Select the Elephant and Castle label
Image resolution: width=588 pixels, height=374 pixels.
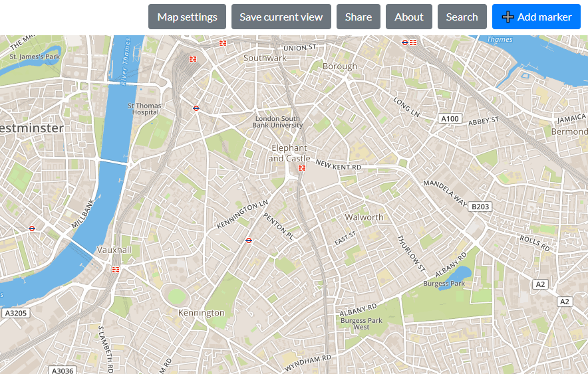click(289, 153)
